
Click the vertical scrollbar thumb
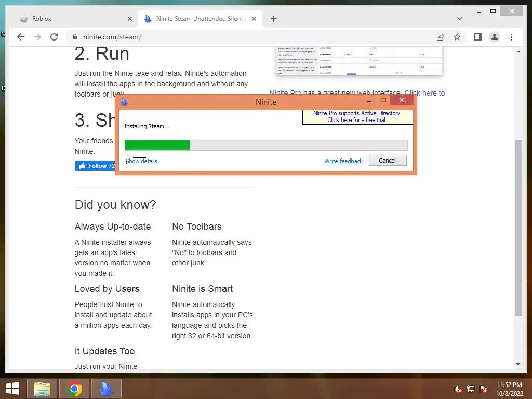[x=518, y=228]
